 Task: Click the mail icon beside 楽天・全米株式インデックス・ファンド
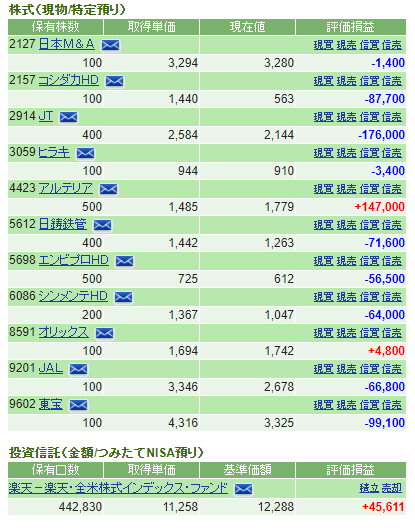(243, 489)
